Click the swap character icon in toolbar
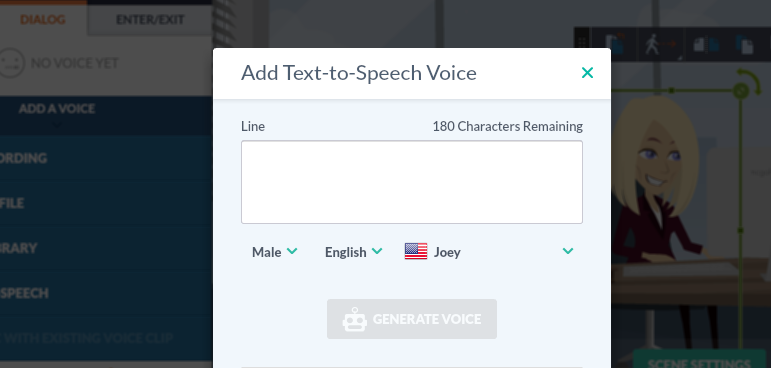The image size is (771, 368). (616, 45)
